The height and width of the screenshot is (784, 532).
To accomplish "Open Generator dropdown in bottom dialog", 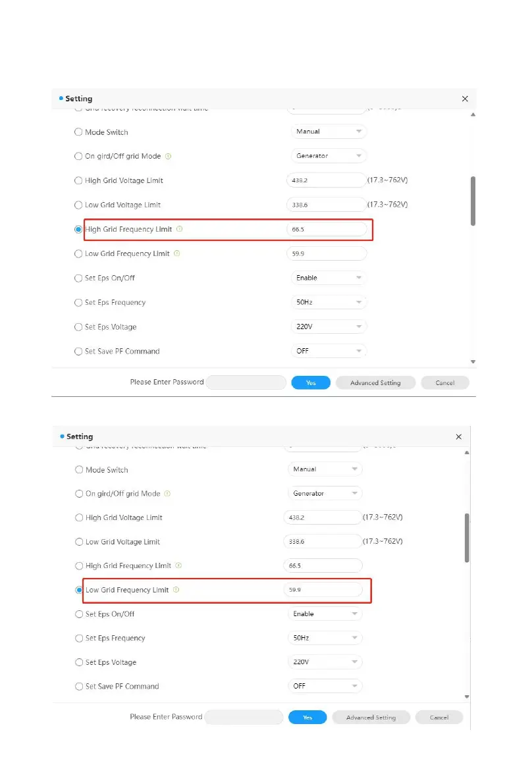I will click(x=325, y=493).
